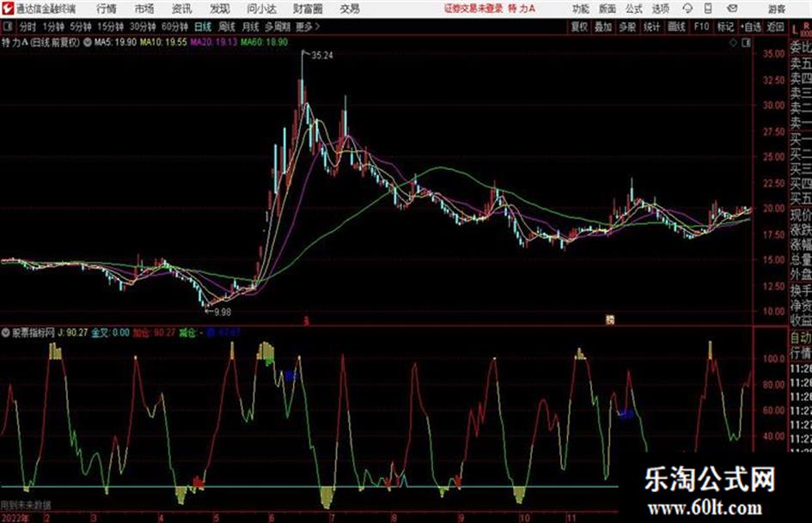
Task: Switch to the 30分钟 period tab
Action: (143, 27)
